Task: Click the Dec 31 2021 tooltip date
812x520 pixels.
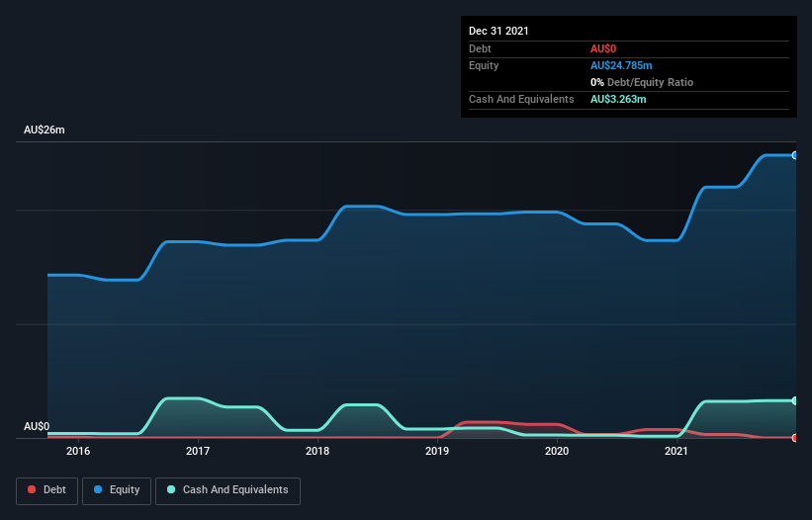Action: 498,31
